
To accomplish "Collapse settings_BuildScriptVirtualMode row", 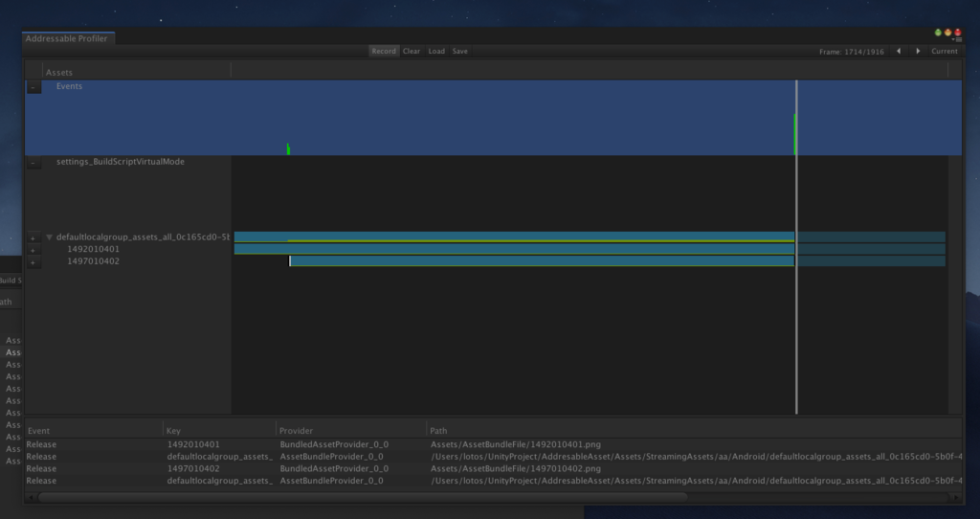I will click(33, 163).
